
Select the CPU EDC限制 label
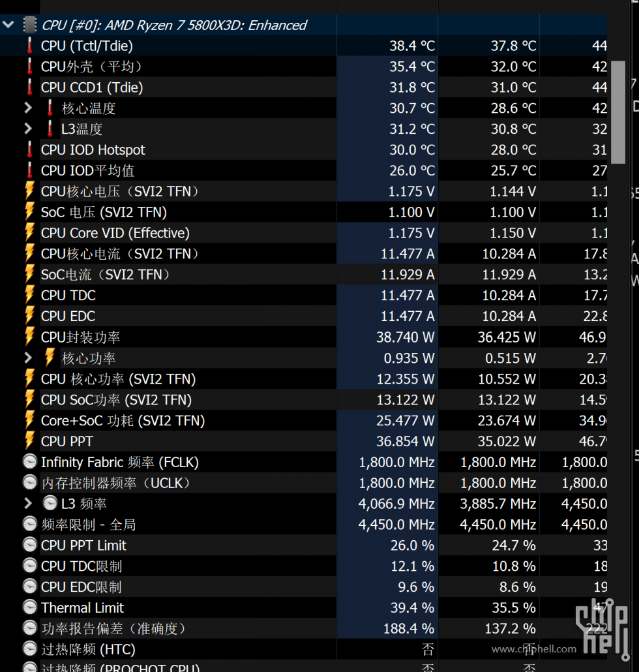click(82, 587)
